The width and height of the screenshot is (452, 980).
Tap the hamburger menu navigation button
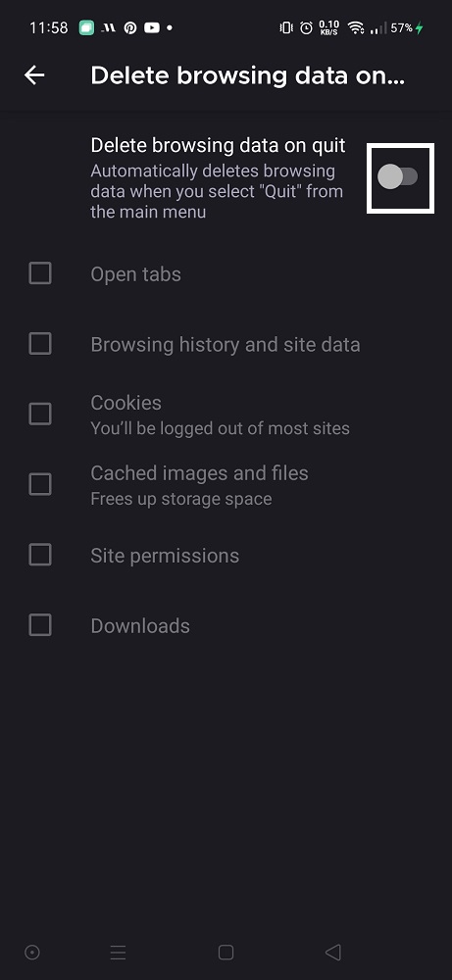point(119,952)
